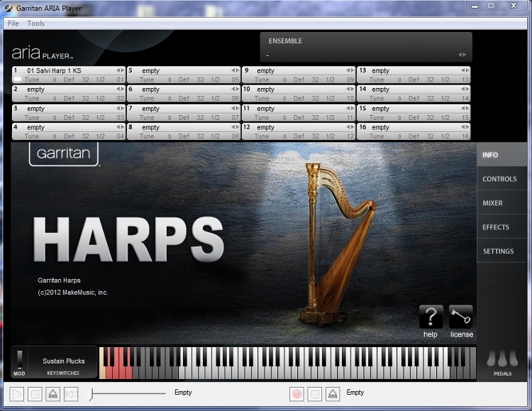This screenshot has width=532, height=411.
Task: Click slot 1 Tune value
Action: tap(55, 80)
